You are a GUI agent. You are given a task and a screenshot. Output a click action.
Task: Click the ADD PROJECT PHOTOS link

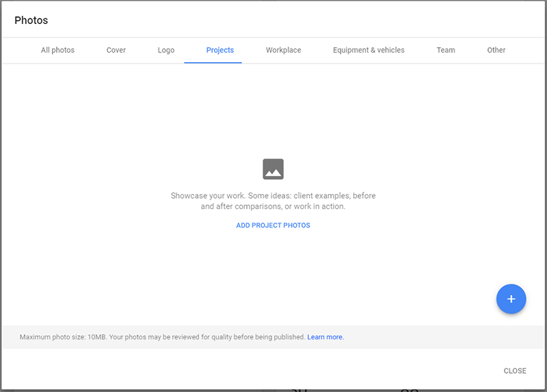click(273, 225)
